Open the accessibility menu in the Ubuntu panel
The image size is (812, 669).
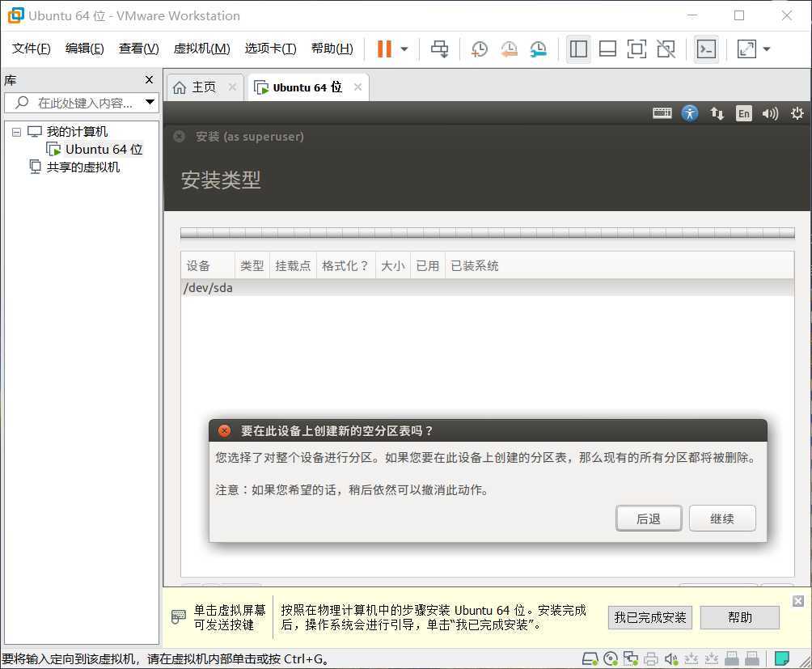690,113
